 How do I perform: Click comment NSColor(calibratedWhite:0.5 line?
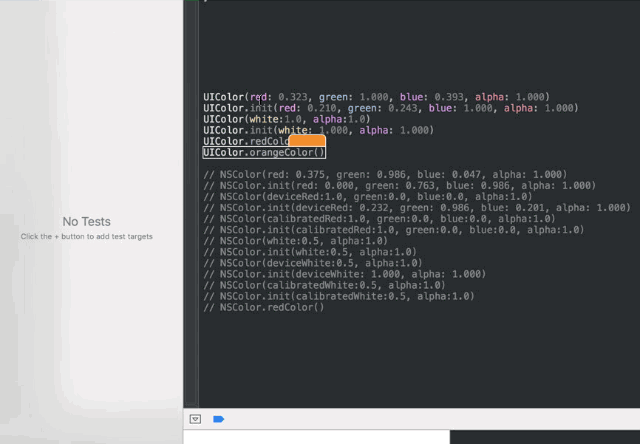tap(324, 285)
